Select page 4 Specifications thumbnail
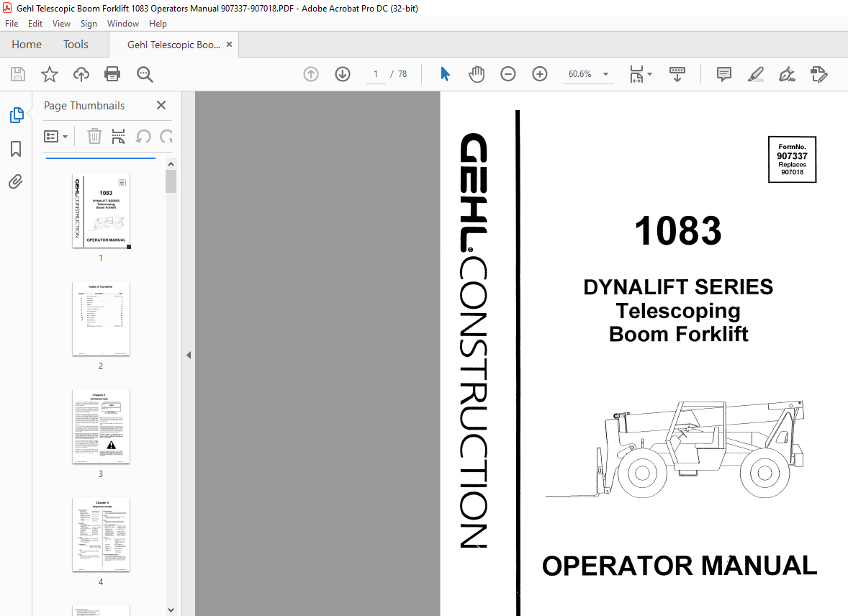 [101, 535]
